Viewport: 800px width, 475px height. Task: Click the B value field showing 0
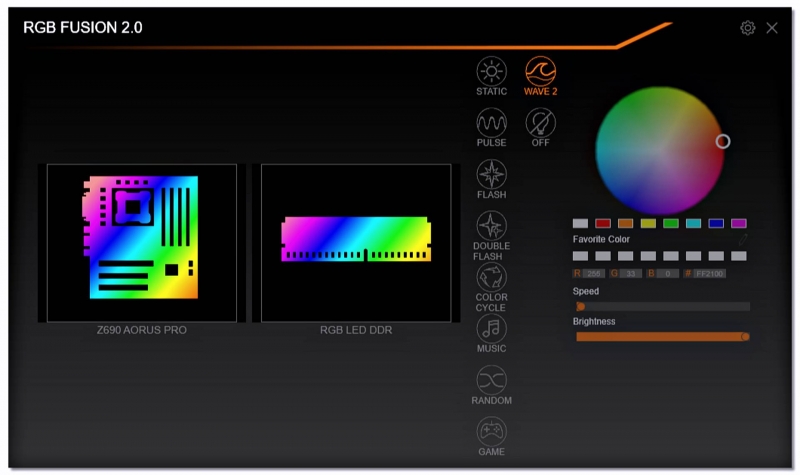667,273
